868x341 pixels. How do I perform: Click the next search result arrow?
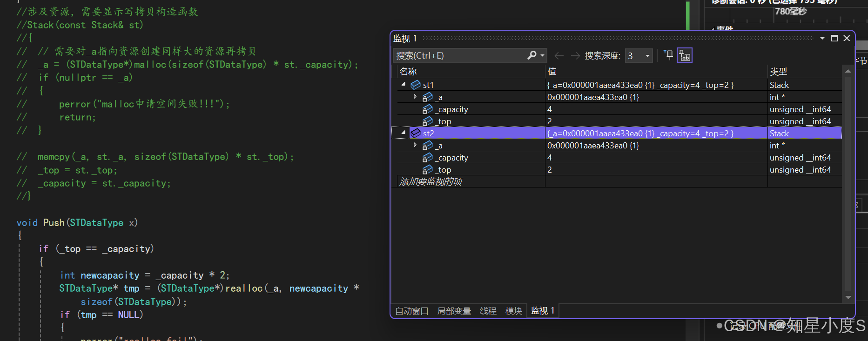click(575, 56)
